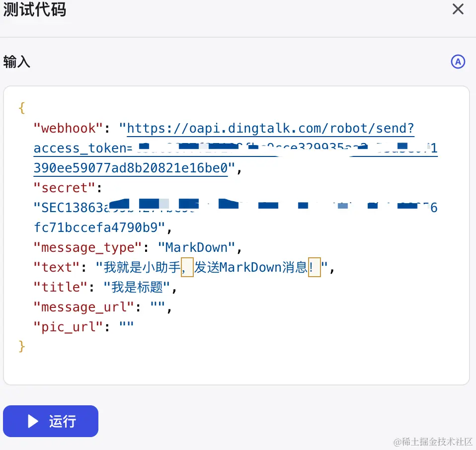Click the circled A auto-fill icon
The height and width of the screenshot is (450, 476).
458,62
